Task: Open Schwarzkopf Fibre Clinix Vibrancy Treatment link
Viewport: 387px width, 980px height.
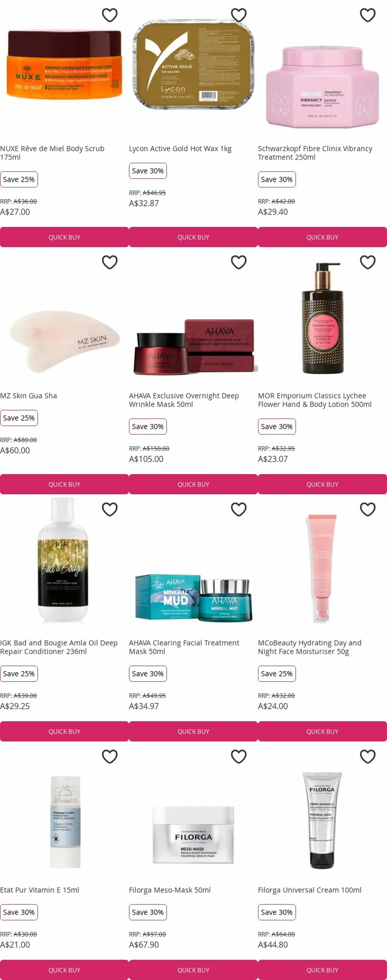Action: click(315, 153)
